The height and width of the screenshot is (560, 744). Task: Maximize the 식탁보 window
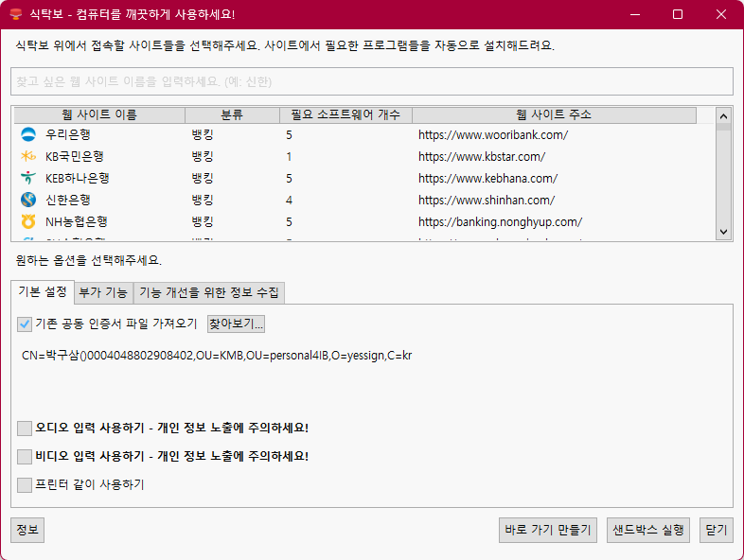pyautogui.click(x=678, y=14)
